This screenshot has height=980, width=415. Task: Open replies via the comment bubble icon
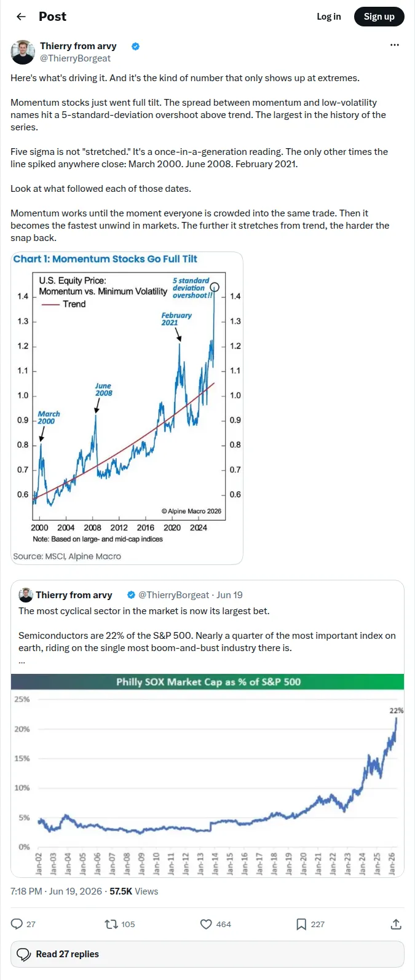pos(17,924)
